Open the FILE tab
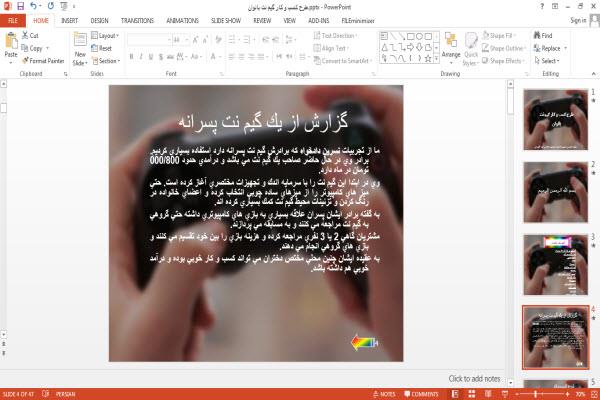The width and height of the screenshot is (600, 400). click(13, 21)
